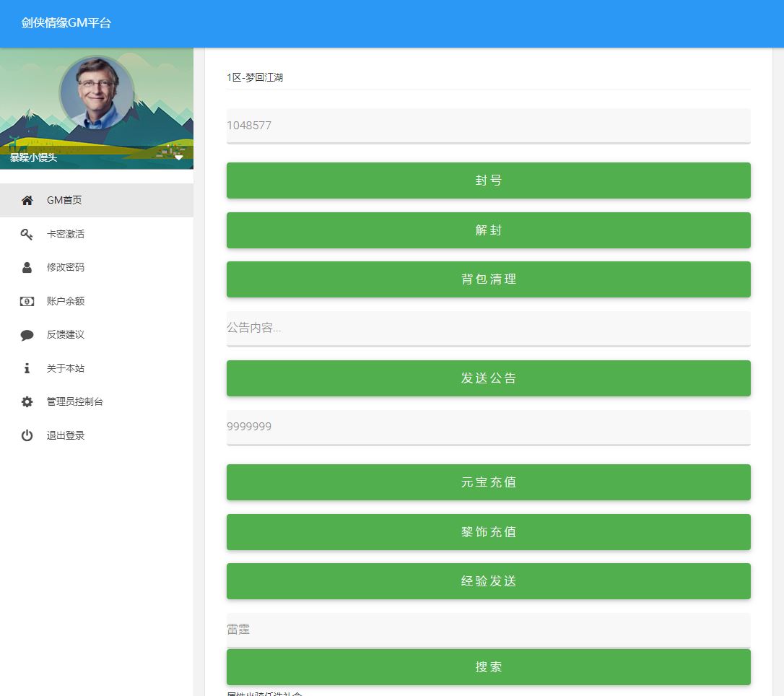Click the 发送公告 button
Image resolution: width=784 pixels, height=696 pixels.
click(488, 378)
